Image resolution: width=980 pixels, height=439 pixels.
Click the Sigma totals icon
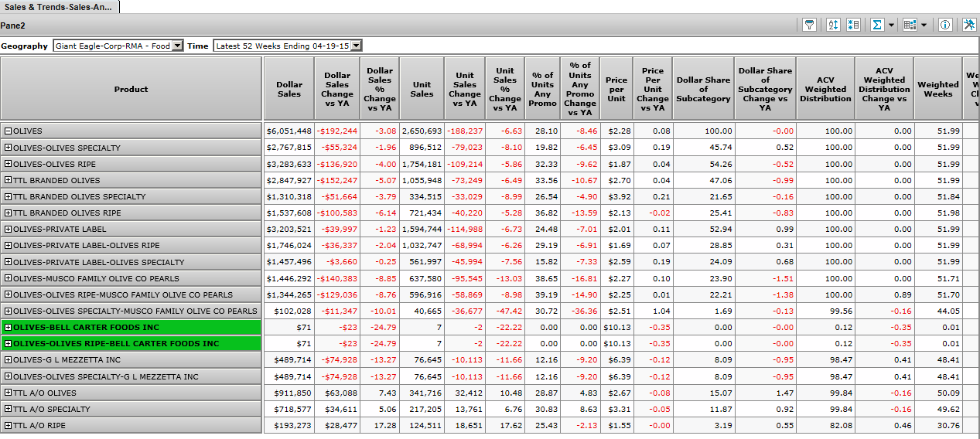pos(877,25)
